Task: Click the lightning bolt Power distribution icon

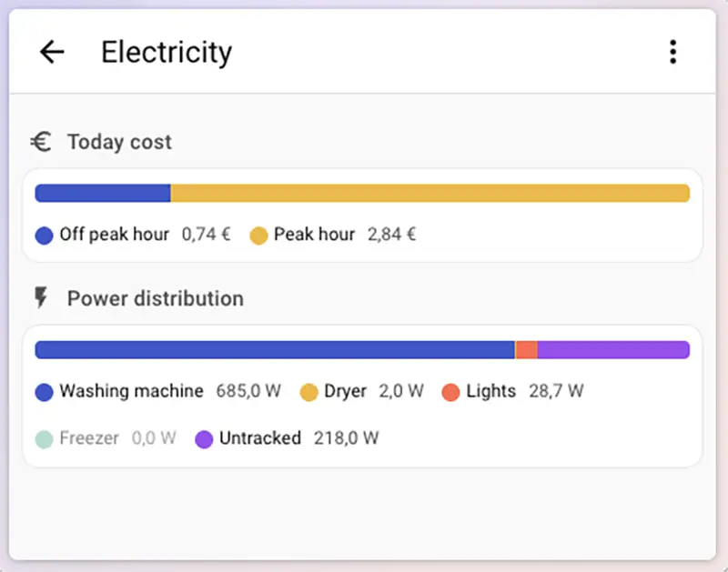Action: (40, 297)
